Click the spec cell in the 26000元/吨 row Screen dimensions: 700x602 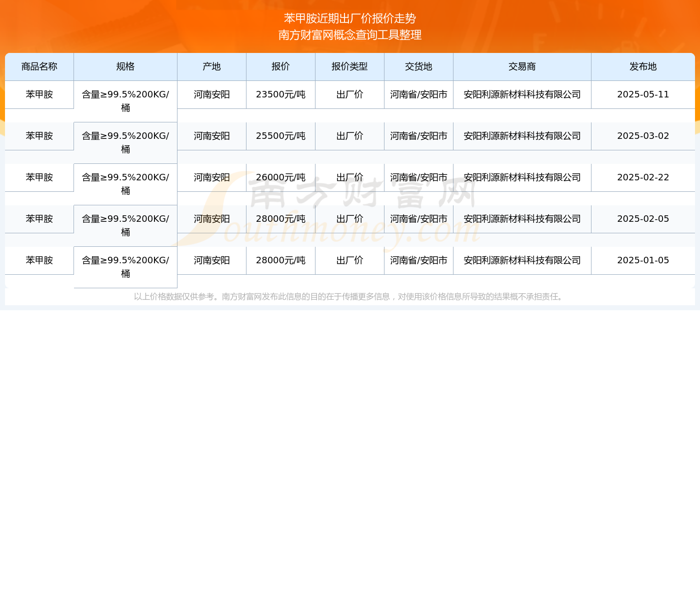pos(125,184)
